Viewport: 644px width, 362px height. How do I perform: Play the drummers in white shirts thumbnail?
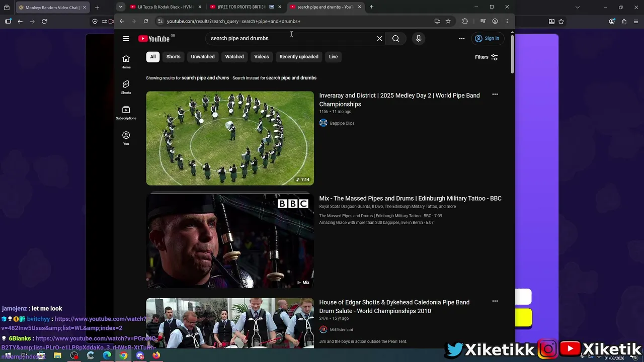pos(230,323)
